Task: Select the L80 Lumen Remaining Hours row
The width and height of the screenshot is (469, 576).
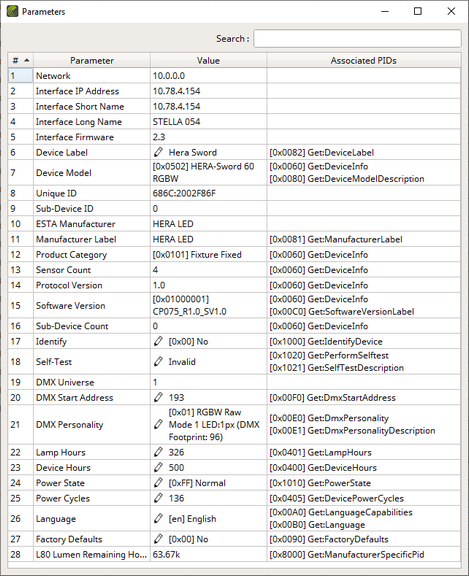Action: pyautogui.click(x=234, y=554)
